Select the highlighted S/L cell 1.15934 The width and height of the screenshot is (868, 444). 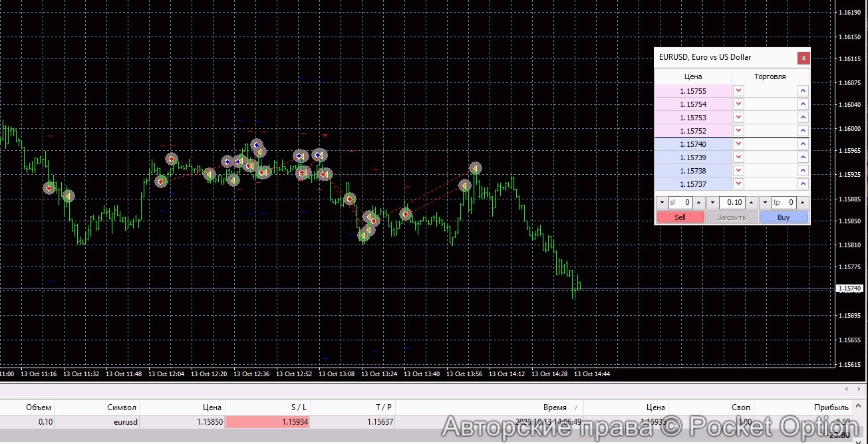click(x=267, y=422)
